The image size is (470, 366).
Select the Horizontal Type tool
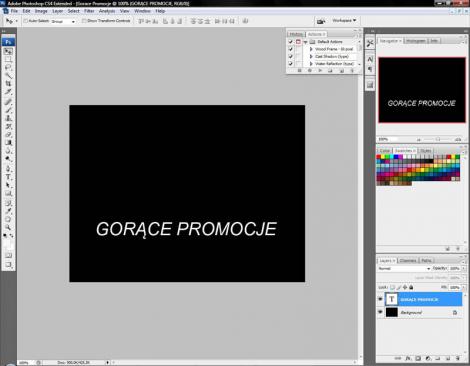[x=8, y=177]
